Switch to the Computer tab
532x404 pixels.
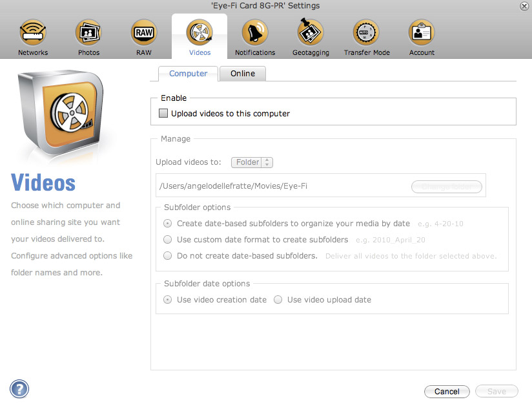pos(189,74)
